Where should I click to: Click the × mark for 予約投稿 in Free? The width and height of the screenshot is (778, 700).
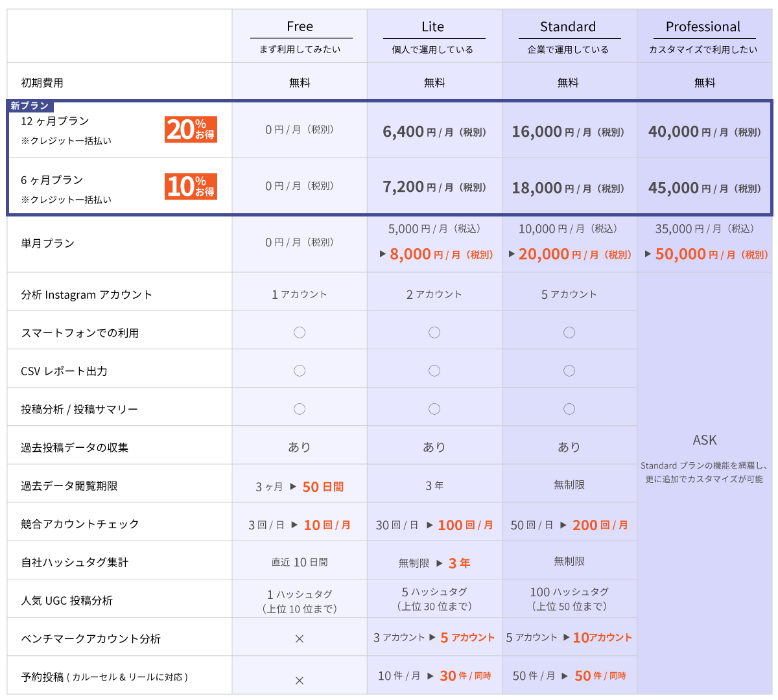click(300, 681)
